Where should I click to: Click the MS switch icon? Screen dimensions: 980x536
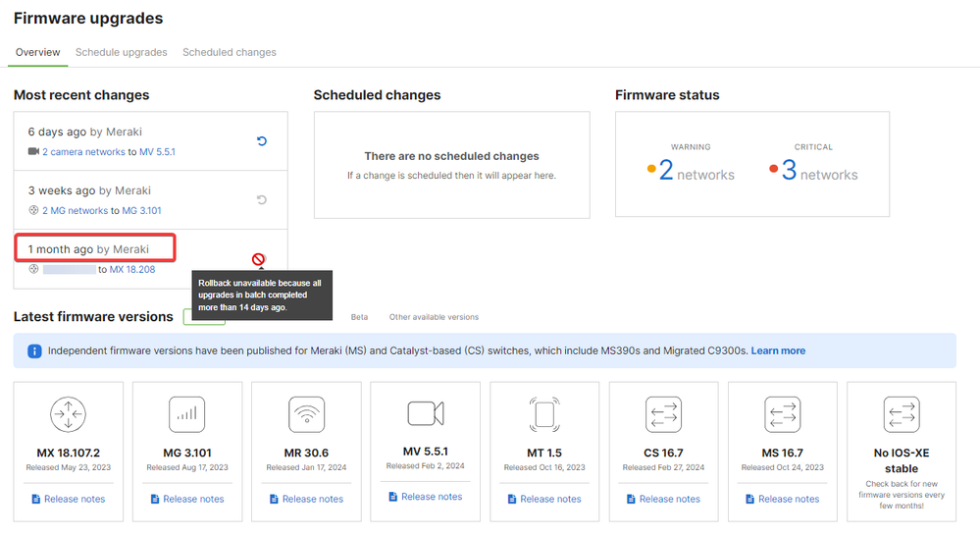point(783,414)
